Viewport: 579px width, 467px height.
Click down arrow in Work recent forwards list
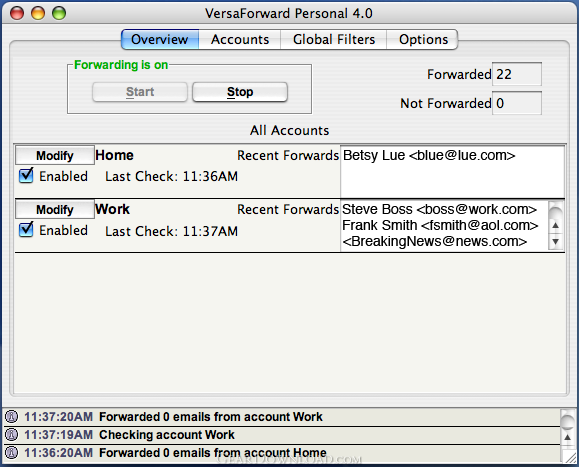tap(555, 242)
